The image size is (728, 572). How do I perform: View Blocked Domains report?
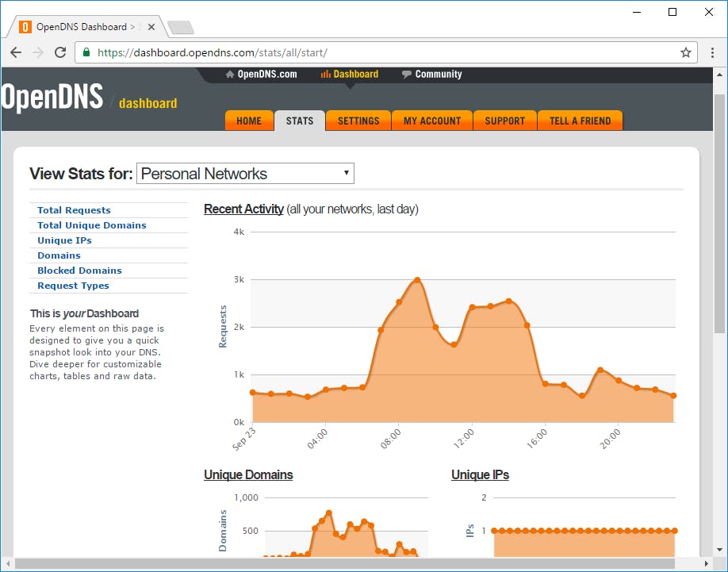pos(79,271)
